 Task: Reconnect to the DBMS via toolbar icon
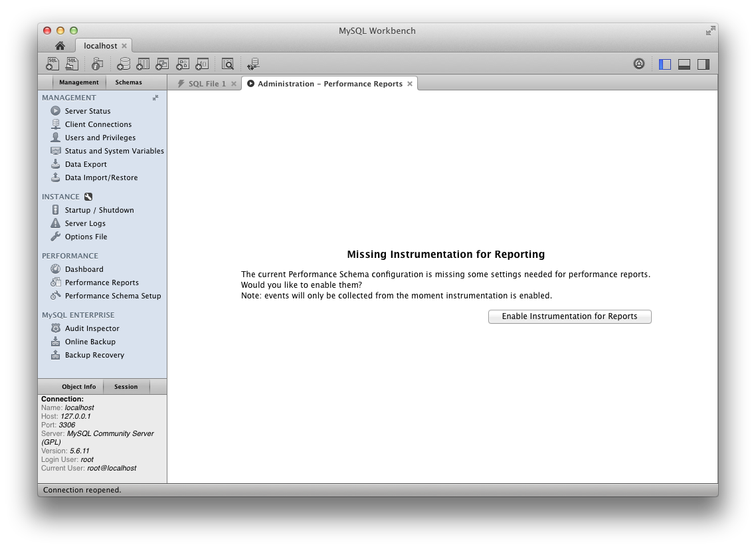coord(253,63)
